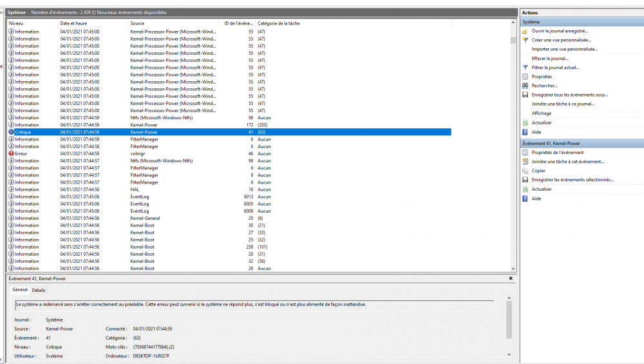The width and height of the screenshot is (644, 364).
Task: Open Filtrer le journal actuel action
Action: 555,68
